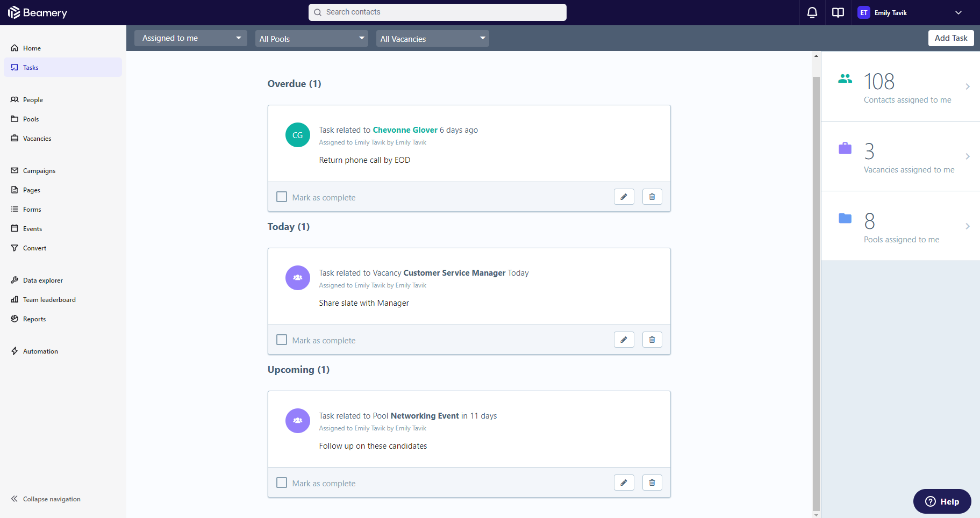Image resolution: width=980 pixels, height=518 pixels.
Task: Edit the Return phone call task
Action: pos(624,197)
